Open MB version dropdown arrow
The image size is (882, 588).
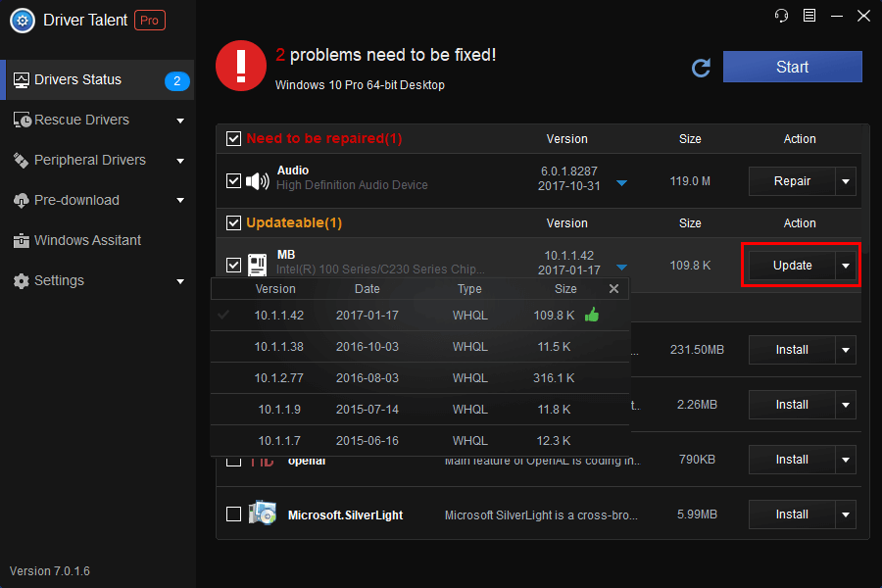[621, 268]
